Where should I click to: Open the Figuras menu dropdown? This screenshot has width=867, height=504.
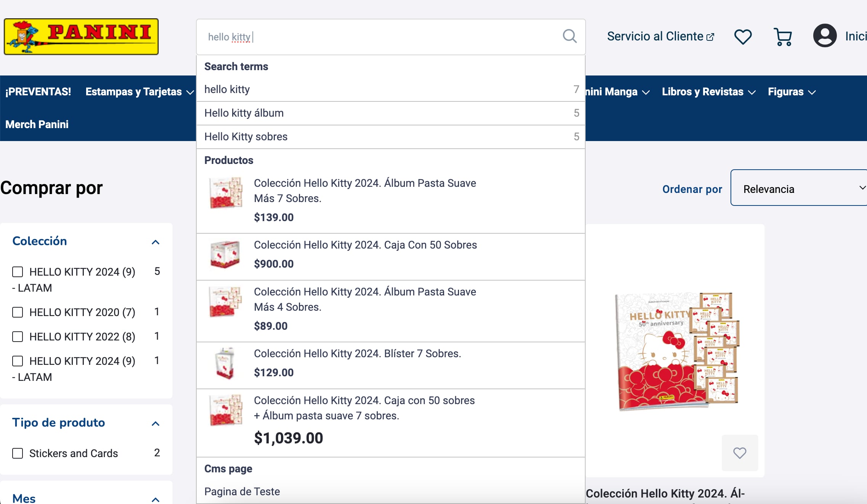coord(791,92)
